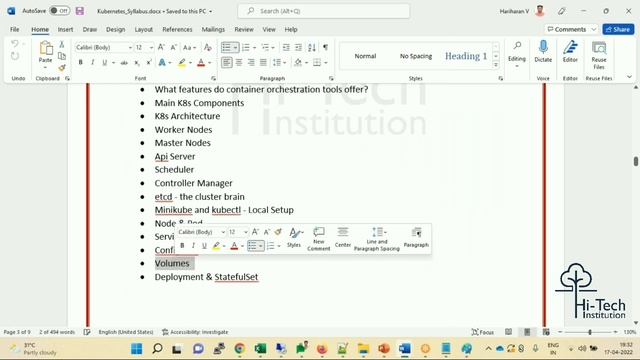The width and height of the screenshot is (640, 360).
Task: Click the Comments button
Action: pos(571,29)
